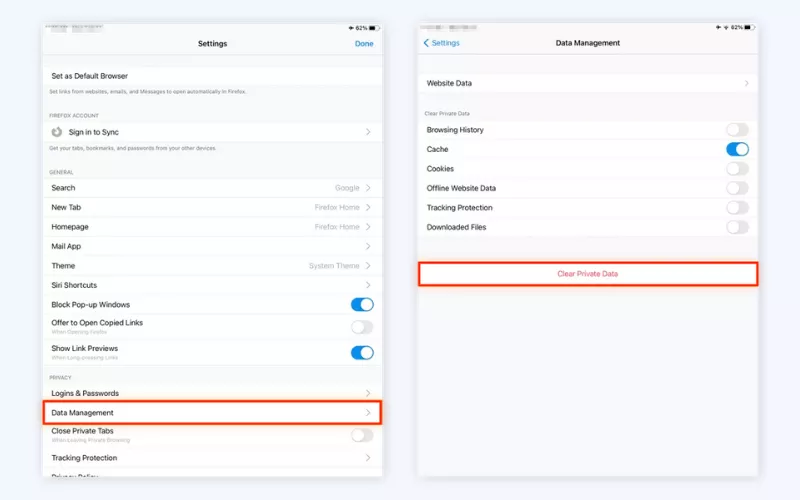
Task: Open Mail App settings
Action: pyautogui.click(x=213, y=246)
